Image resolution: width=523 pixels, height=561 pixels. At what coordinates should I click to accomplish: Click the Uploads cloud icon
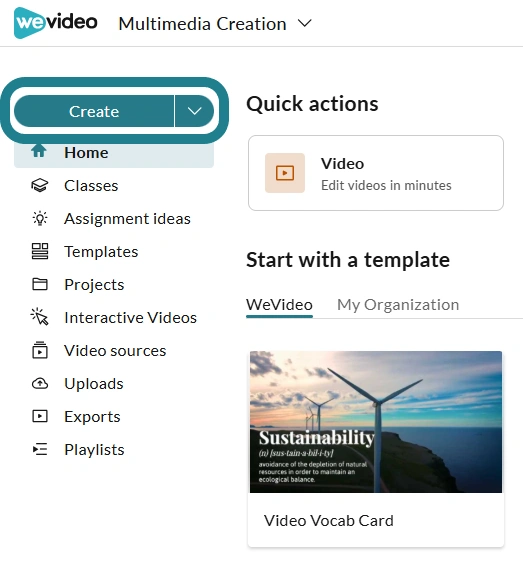[x=40, y=384]
